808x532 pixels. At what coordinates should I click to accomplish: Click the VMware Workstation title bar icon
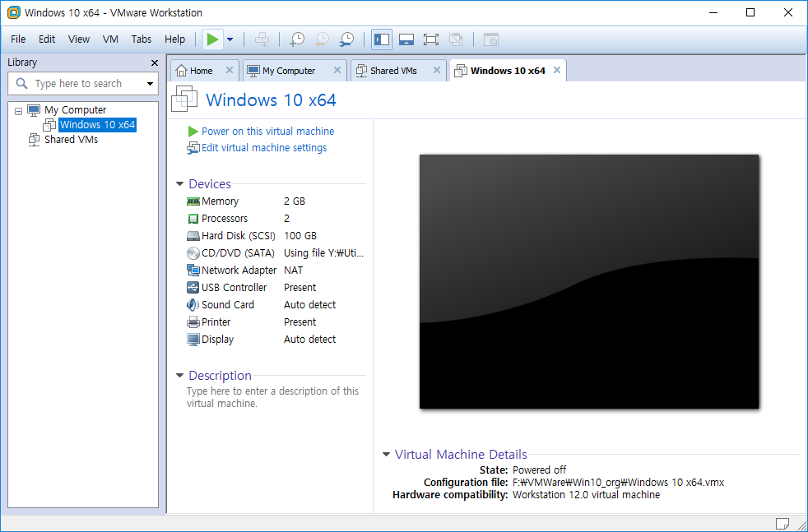coord(14,12)
